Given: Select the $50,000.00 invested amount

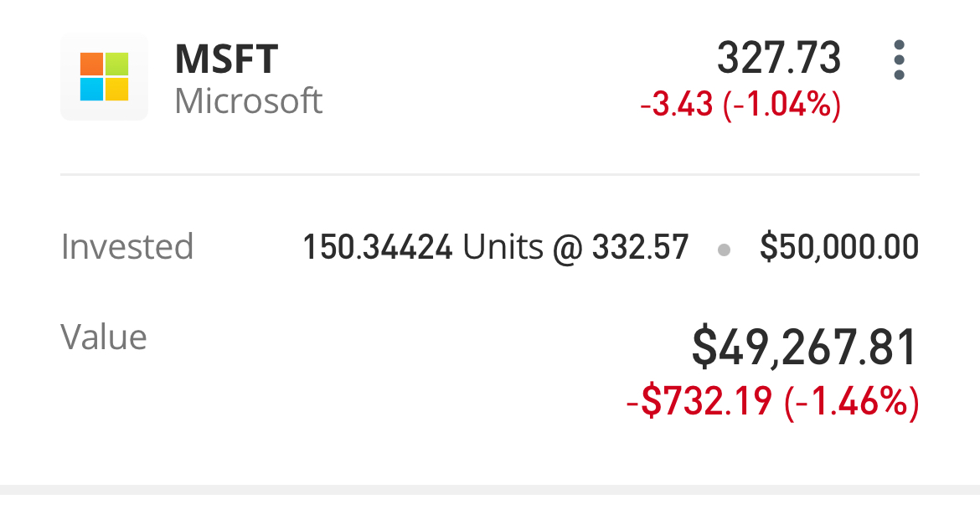Looking at the screenshot, I should pyautogui.click(x=838, y=247).
